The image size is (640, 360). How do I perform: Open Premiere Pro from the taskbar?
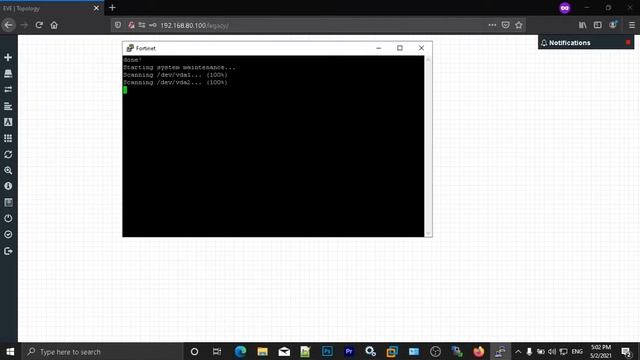(x=349, y=351)
